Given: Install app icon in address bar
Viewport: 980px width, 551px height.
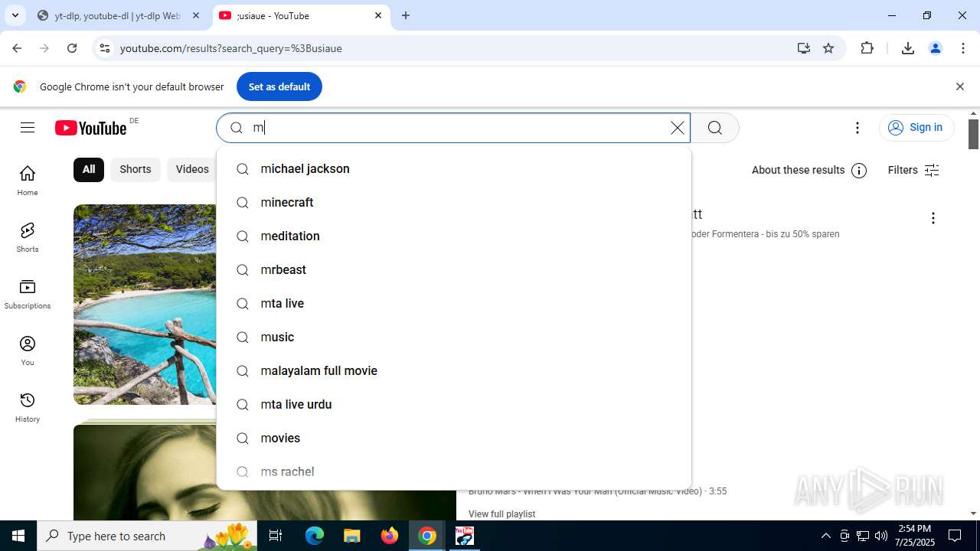Looking at the screenshot, I should (x=803, y=48).
